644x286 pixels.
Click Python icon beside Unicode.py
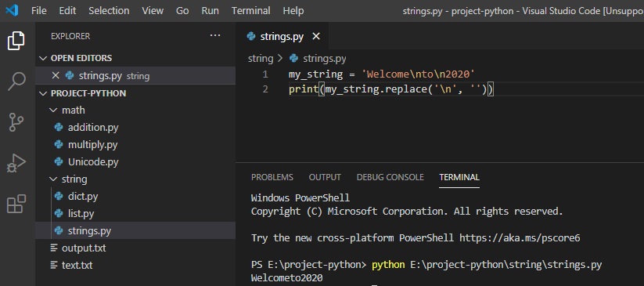59,161
